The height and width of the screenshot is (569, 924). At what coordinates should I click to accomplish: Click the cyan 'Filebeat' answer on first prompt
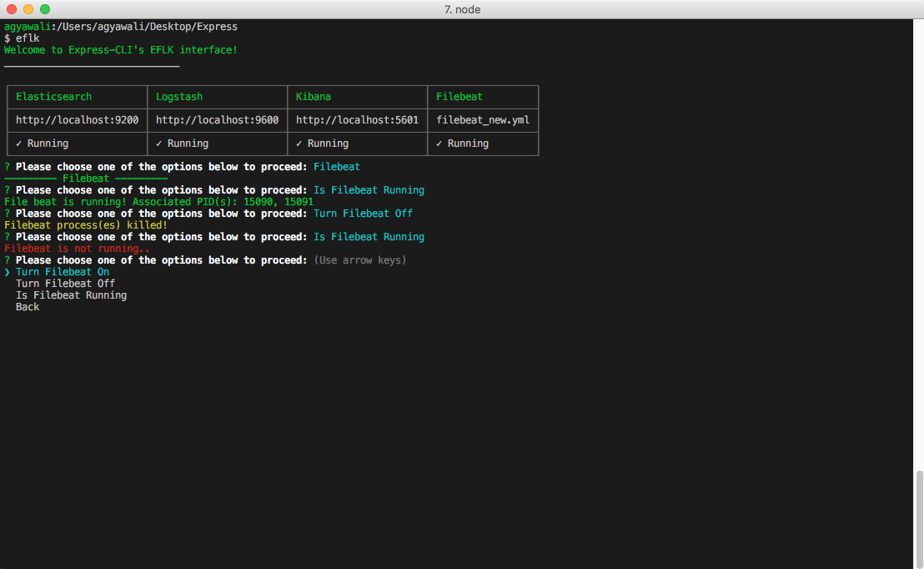click(336, 167)
